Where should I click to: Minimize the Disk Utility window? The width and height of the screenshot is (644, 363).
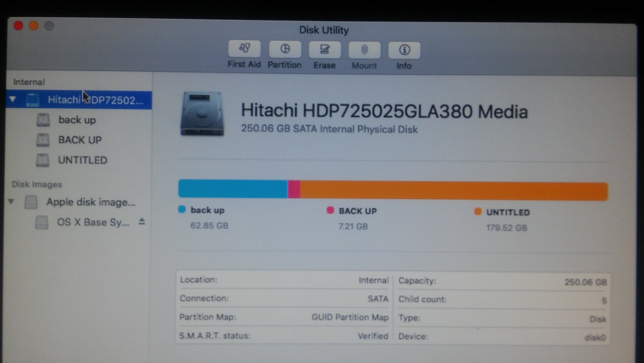[x=34, y=25]
